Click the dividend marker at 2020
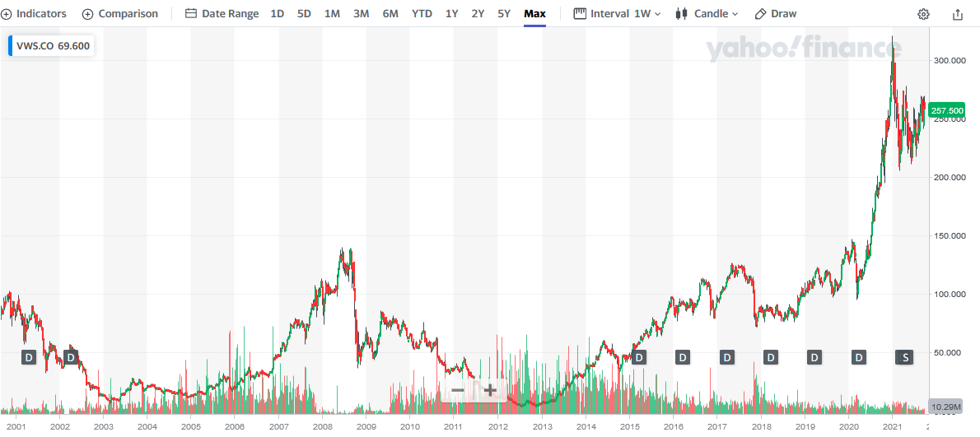Screen dimensions: 980x437 click(x=860, y=357)
